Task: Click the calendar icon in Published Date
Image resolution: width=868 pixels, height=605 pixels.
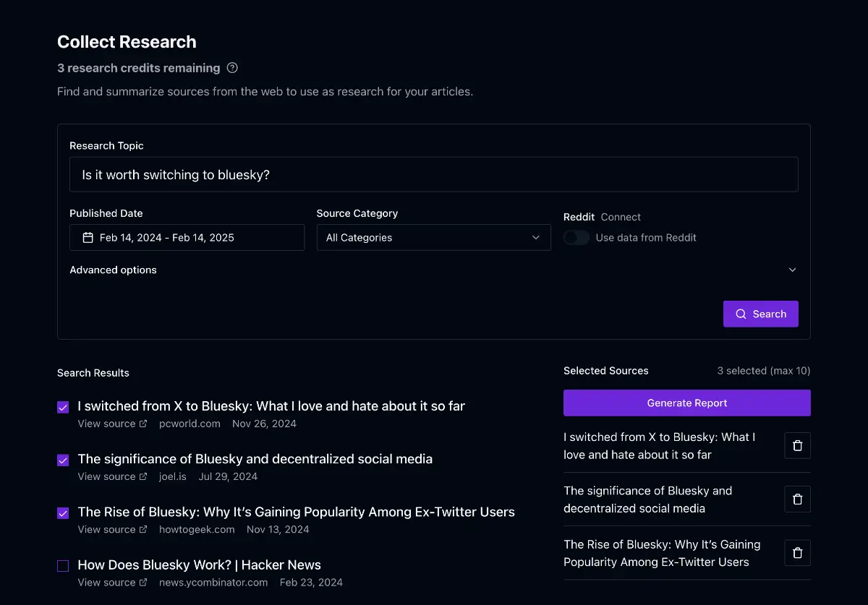Action: [88, 238]
